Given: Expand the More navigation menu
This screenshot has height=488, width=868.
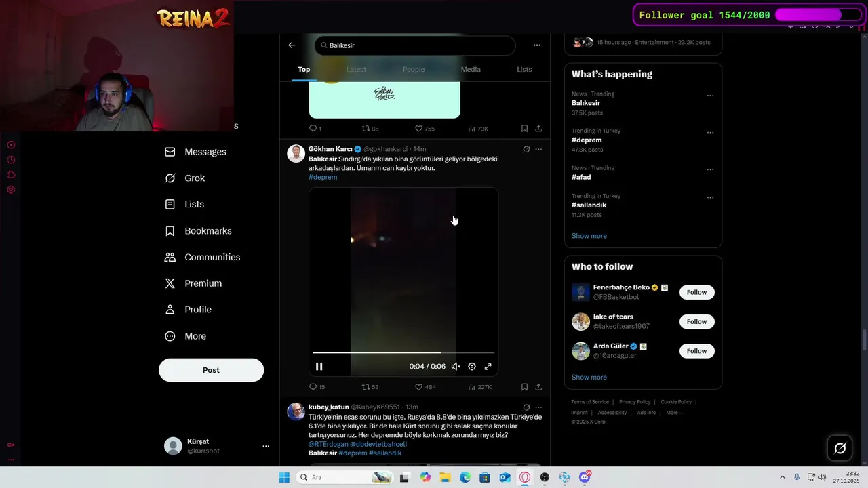Looking at the screenshot, I should pyautogui.click(x=186, y=336).
